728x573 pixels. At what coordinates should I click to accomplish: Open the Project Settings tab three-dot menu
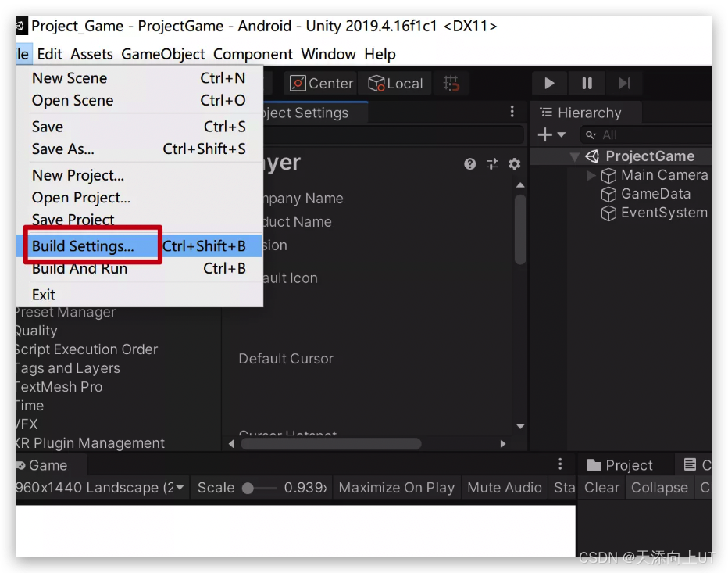[x=512, y=112]
